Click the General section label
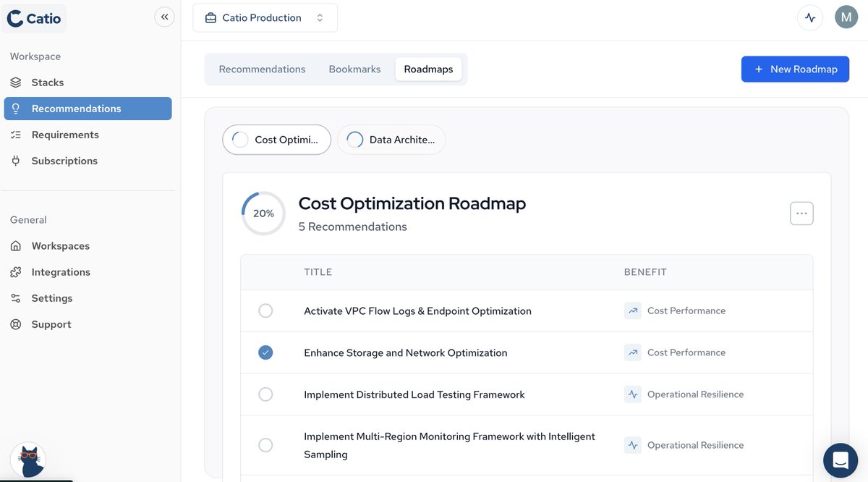 tap(28, 220)
